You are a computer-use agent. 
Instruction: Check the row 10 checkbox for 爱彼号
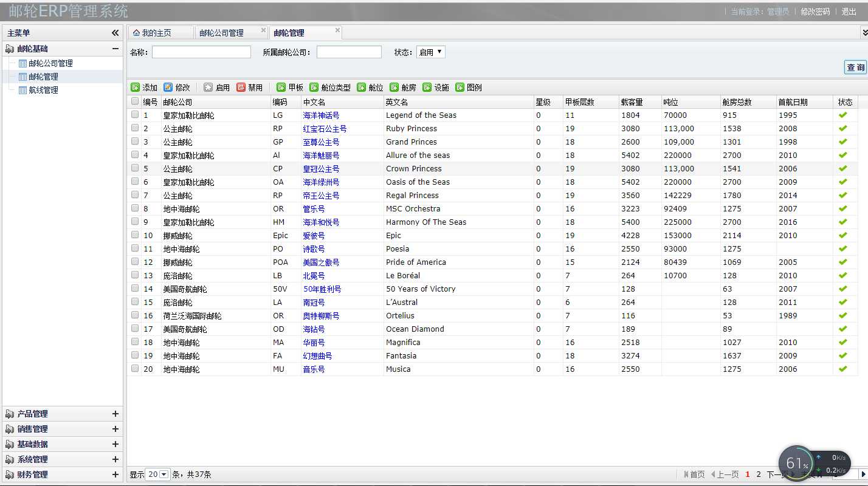click(135, 234)
